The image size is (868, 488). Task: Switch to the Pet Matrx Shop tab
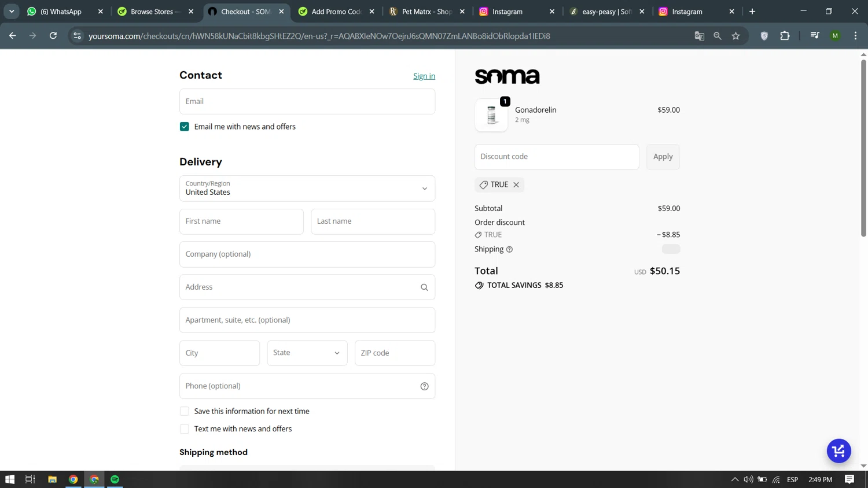426,12
